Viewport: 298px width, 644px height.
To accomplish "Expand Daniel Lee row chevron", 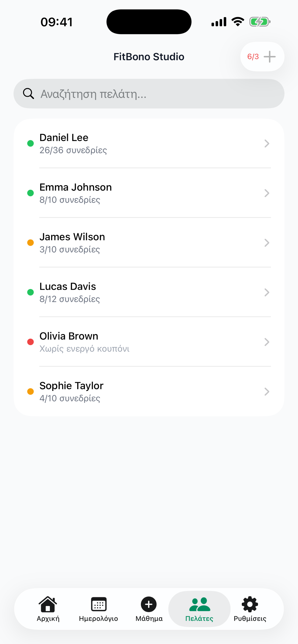I will (x=267, y=143).
